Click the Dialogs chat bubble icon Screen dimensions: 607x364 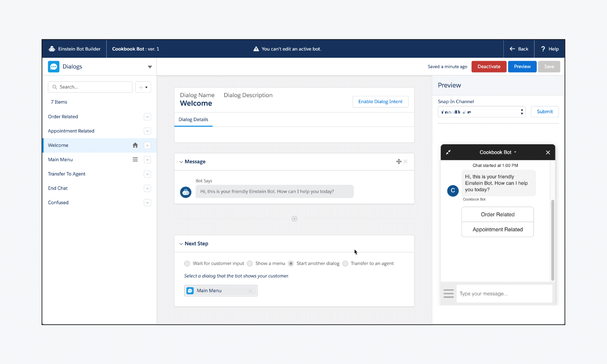[53, 67]
